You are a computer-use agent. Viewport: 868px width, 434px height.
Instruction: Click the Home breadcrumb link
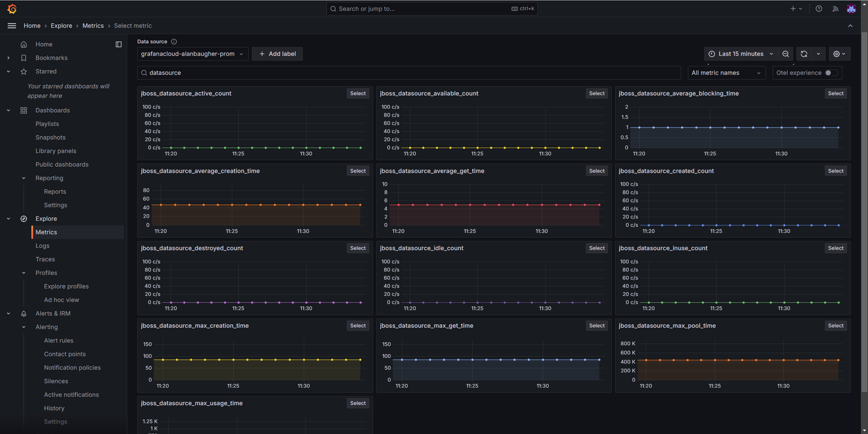click(x=32, y=26)
